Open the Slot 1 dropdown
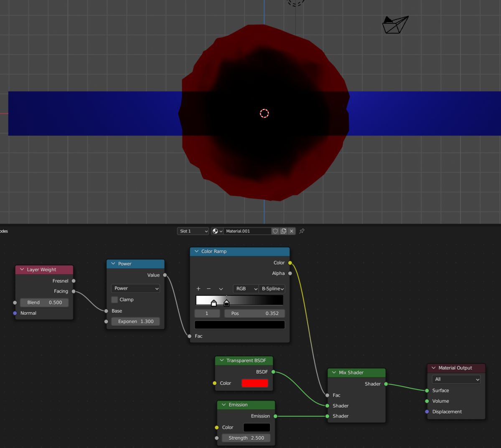This screenshot has height=448, width=501. click(x=193, y=231)
